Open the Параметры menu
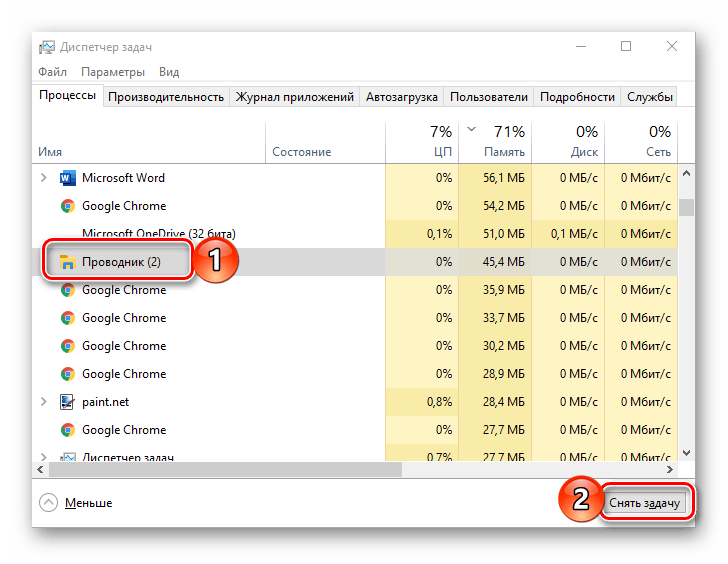The width and height of the screenshot is (728, 564). tap(113, 72)
